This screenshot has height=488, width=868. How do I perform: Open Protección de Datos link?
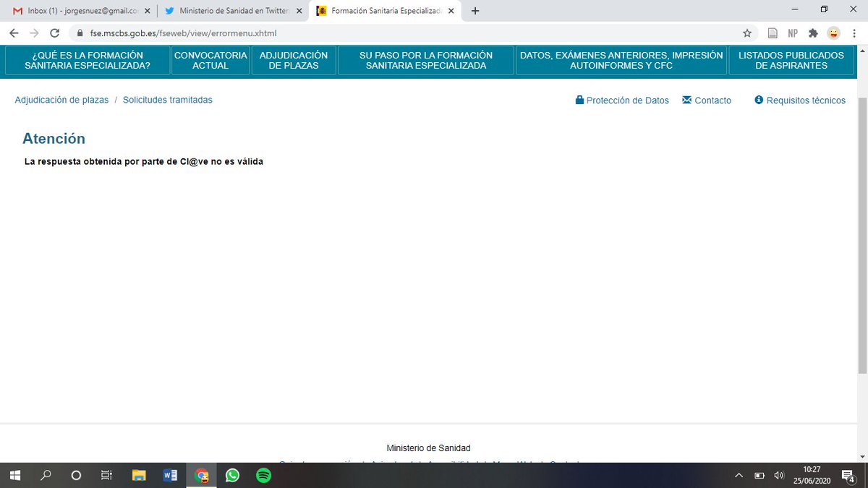(622, 100)
